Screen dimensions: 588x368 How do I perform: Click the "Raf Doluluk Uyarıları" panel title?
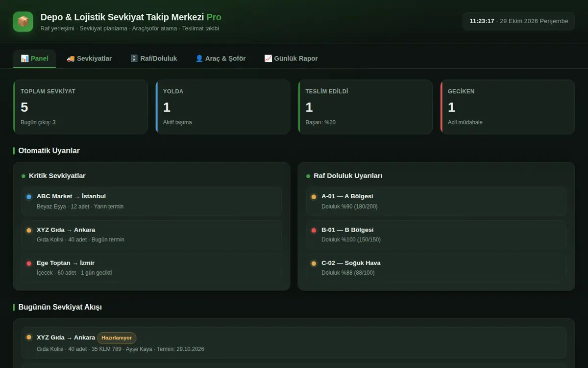(348, 176)
